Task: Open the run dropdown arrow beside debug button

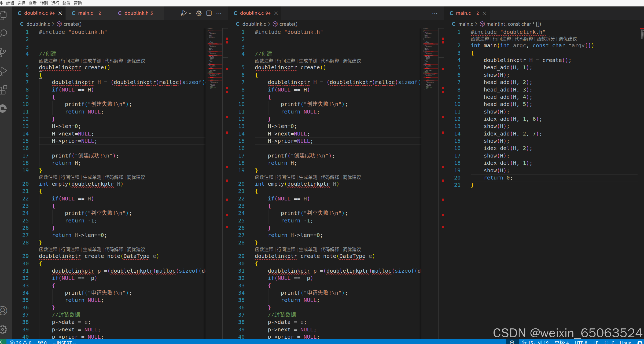Action: pos(190,13)
